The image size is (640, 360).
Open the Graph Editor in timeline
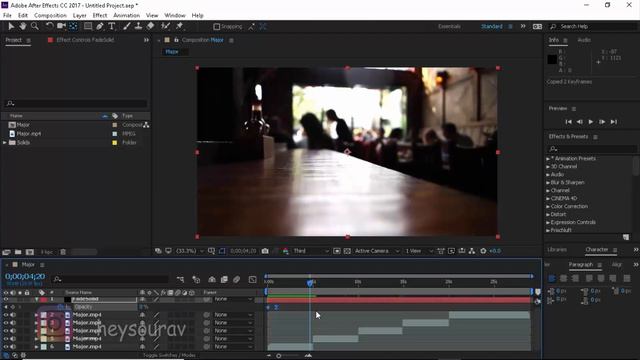tap(253, 280)
